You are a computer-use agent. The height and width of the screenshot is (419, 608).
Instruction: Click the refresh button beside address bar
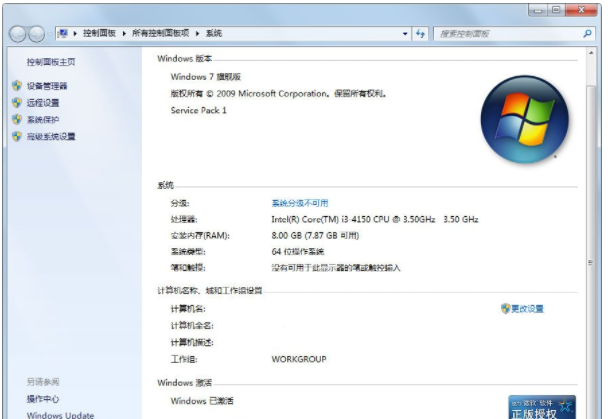click(421, 33)
